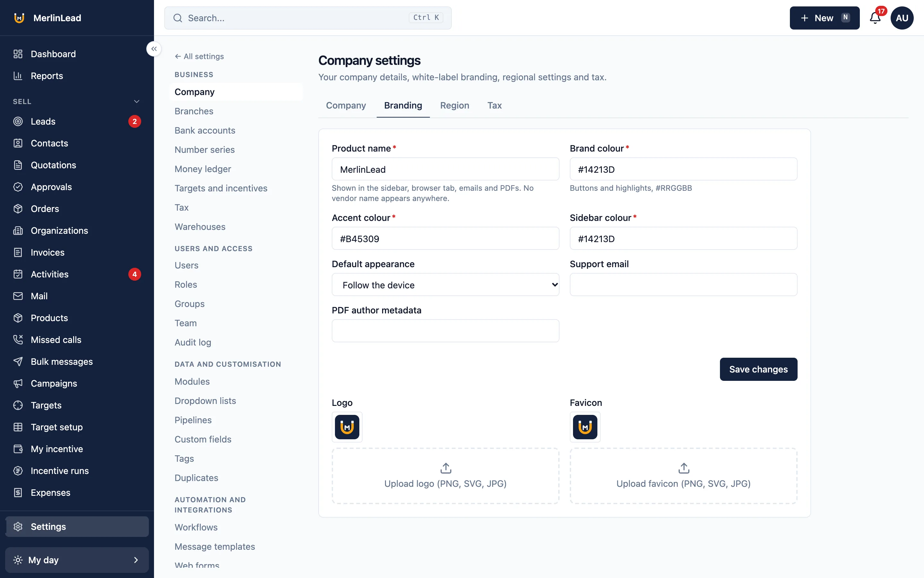Open Targets crosshair icon
924x578 pixels.
point(18,405)
